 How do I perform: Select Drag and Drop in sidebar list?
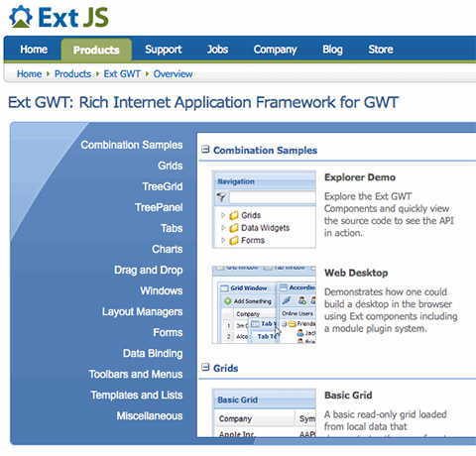(149, 270)
